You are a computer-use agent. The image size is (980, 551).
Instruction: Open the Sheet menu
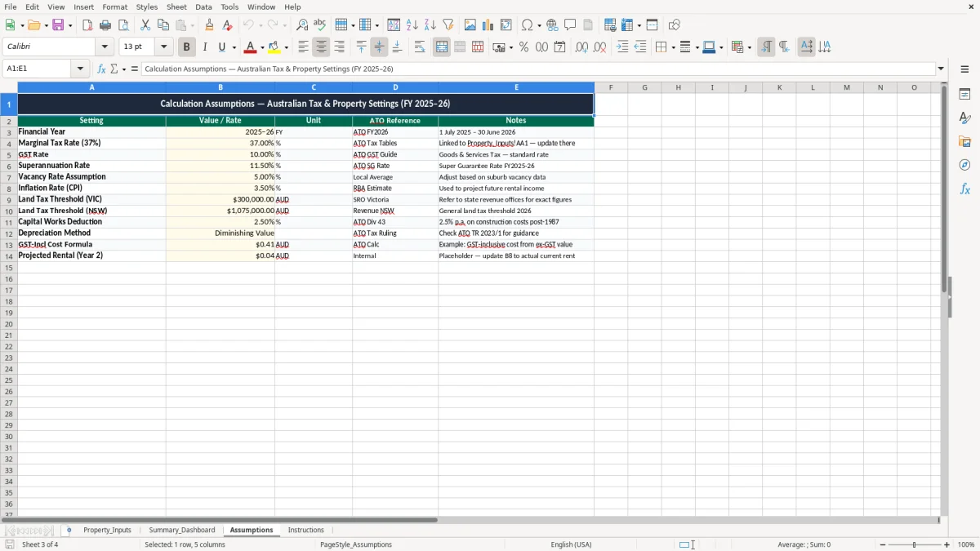[176, 7]
